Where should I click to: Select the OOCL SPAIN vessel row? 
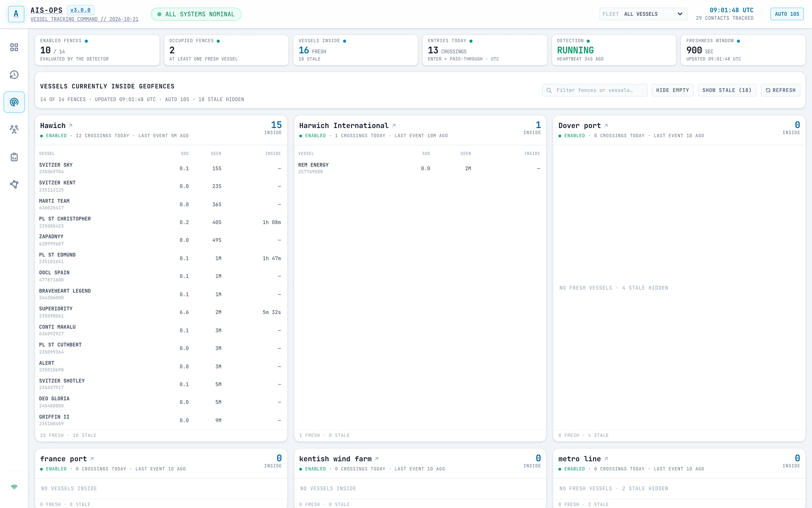tap(161, 276)
